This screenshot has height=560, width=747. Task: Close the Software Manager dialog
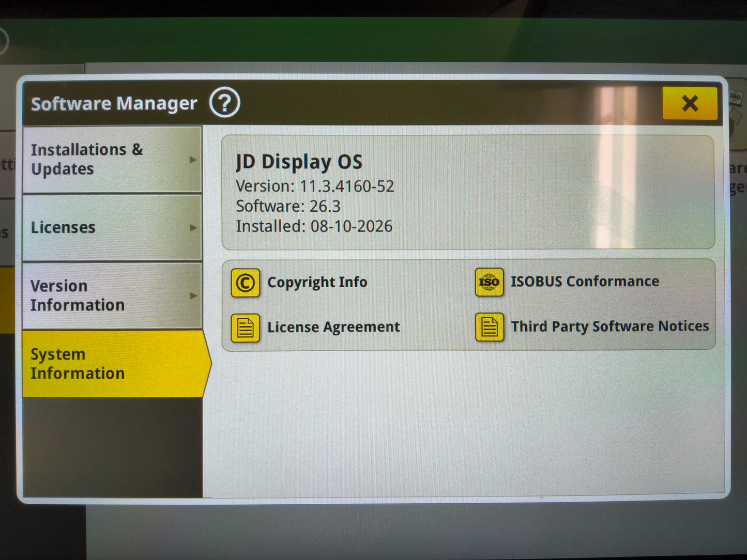coord(690,103)
